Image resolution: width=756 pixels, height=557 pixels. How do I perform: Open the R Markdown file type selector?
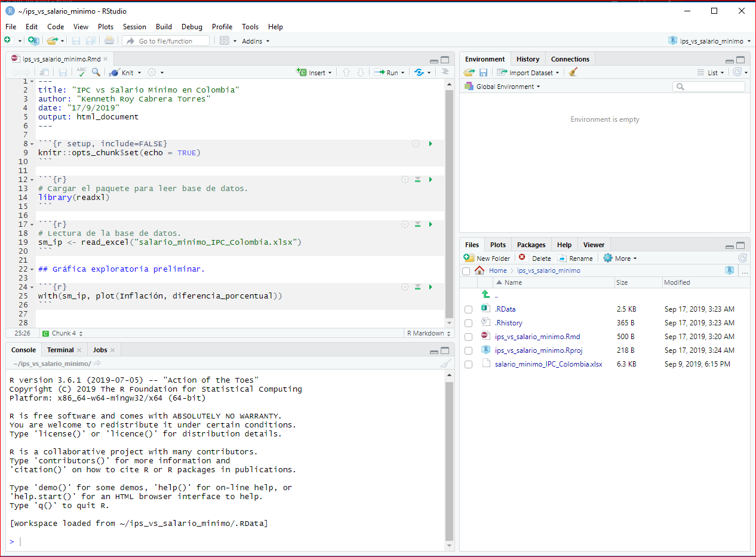(x=428, y=333)
